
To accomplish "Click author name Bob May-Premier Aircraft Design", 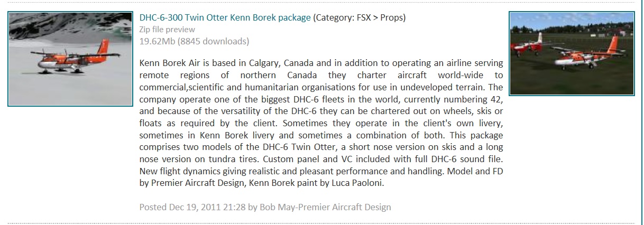I will click(x=326, y=207).
